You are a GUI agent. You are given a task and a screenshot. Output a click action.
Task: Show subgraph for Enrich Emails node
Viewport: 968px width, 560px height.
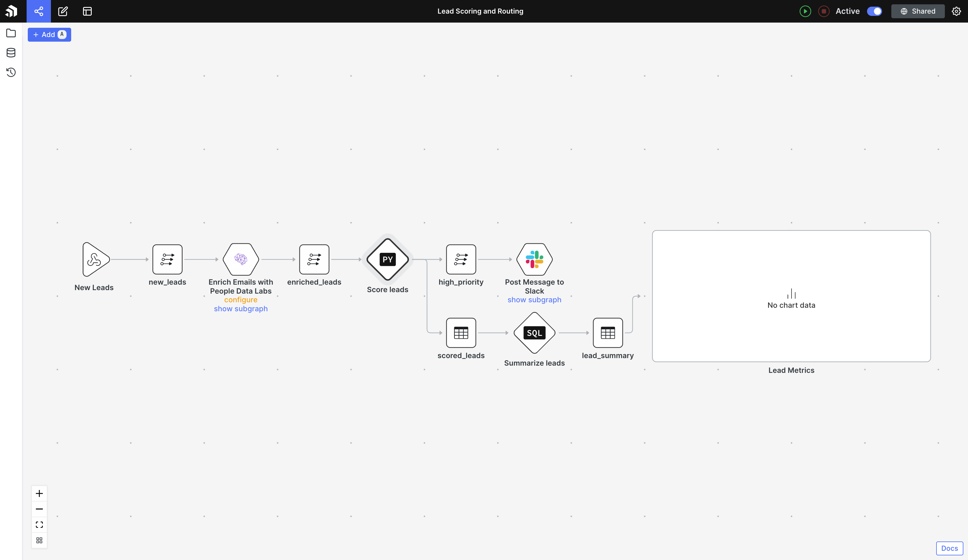point(240,308)
